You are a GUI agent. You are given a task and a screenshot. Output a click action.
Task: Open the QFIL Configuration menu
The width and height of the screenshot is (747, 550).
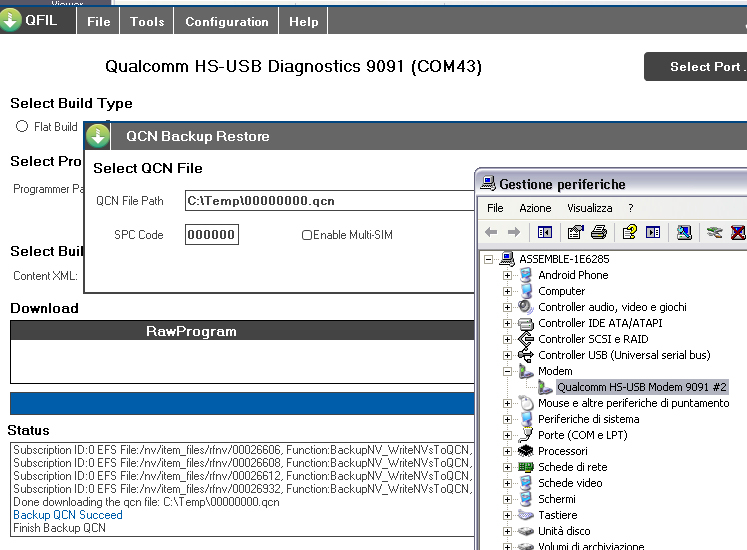tap(227, 21)
